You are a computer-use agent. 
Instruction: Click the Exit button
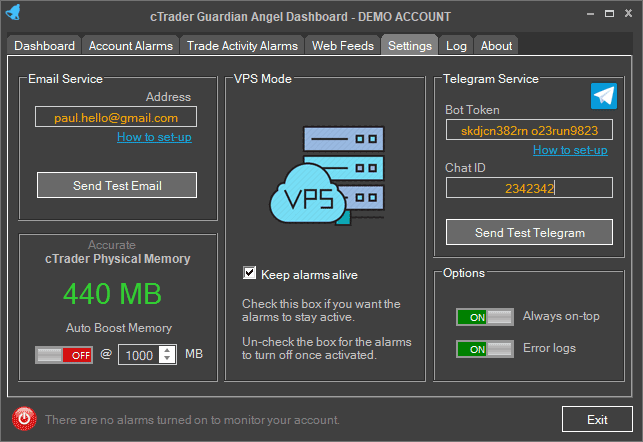coord(597,419)
